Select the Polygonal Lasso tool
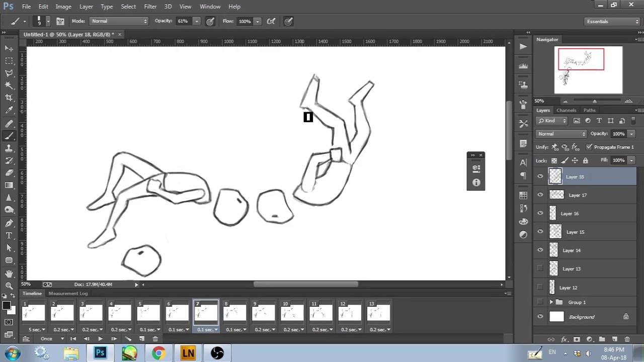 coord(9,73)
